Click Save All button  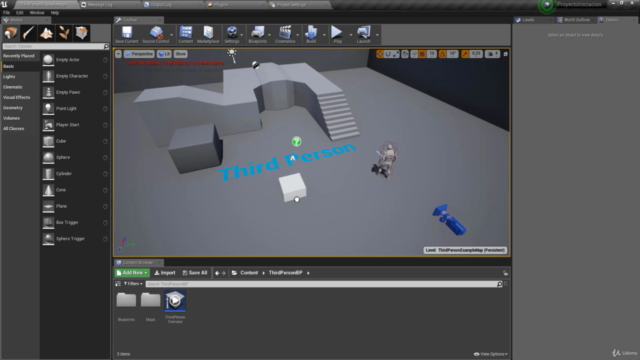pos(195,273)
